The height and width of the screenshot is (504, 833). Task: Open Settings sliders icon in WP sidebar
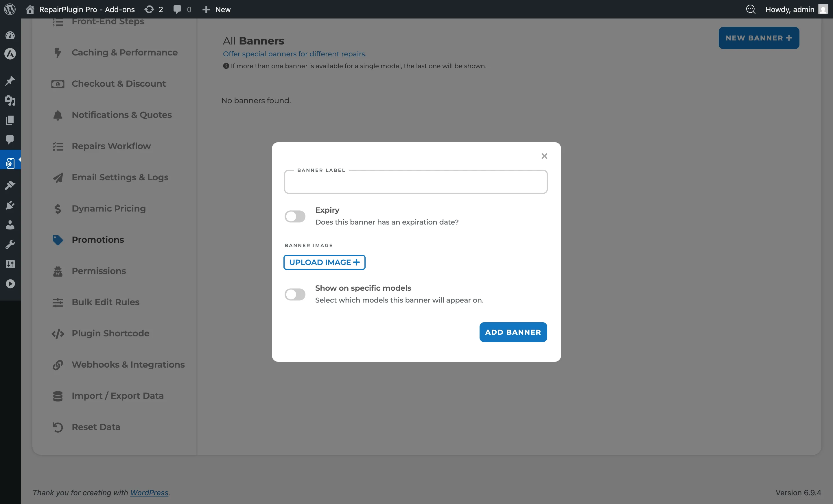[x=10, y=264]
